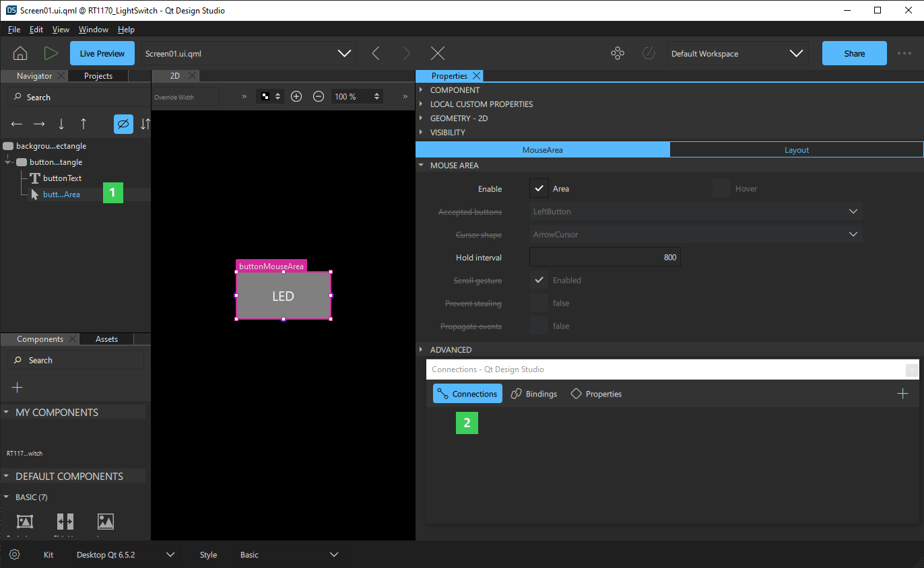
Task: Run the project with the green play icon
Action: (x=51, y=52)
